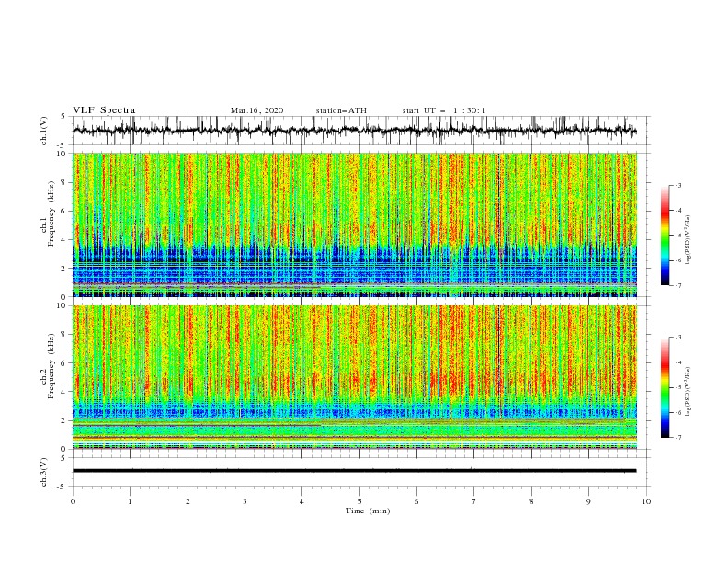Click the ch.1 spectrogram plot

(355, 224)
